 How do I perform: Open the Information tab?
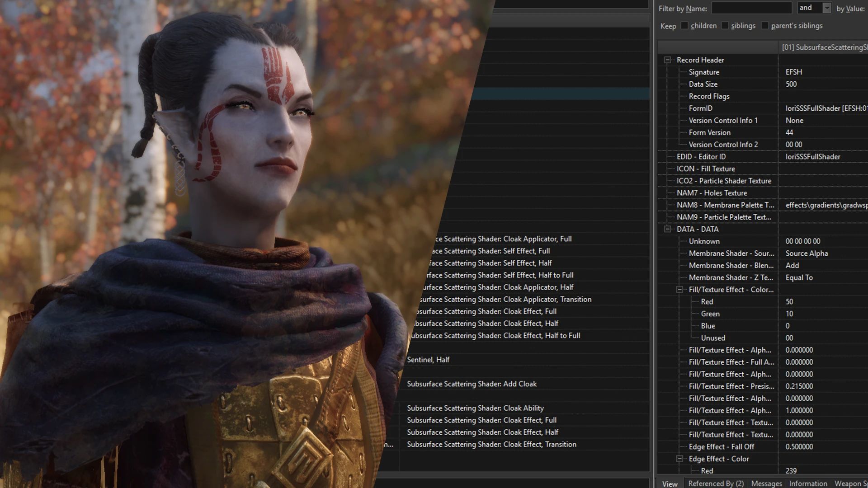click(808, 483)
